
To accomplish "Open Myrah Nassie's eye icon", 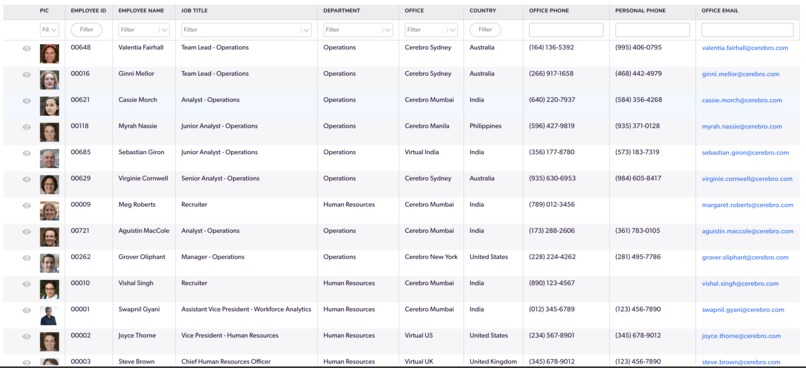I will coord(27,127).
